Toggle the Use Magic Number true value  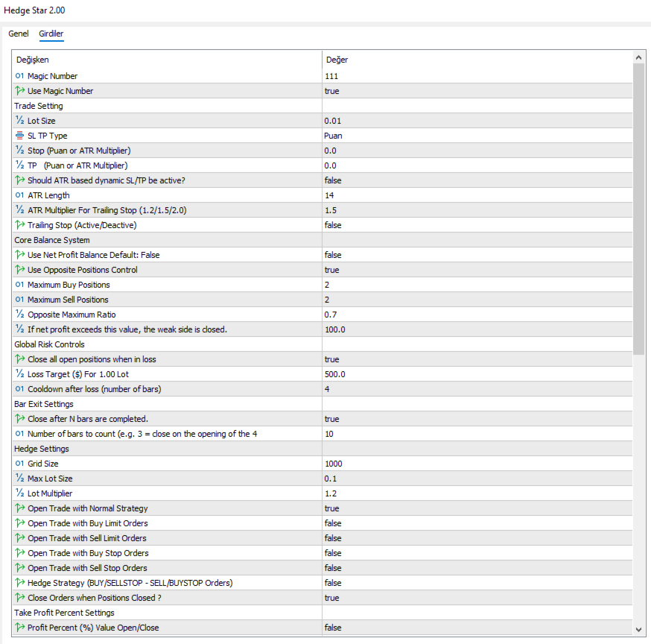[332, 91]
